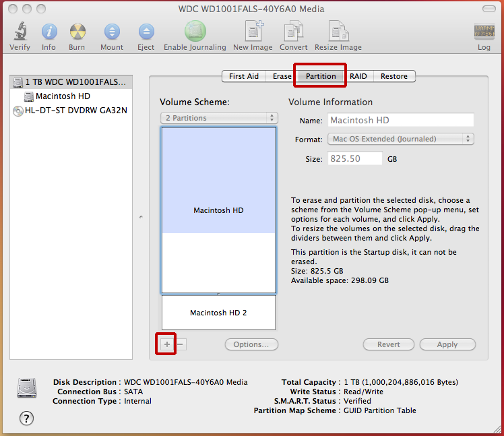
Task: Switch to the Erase tab
Action: [x=282, y=76]
